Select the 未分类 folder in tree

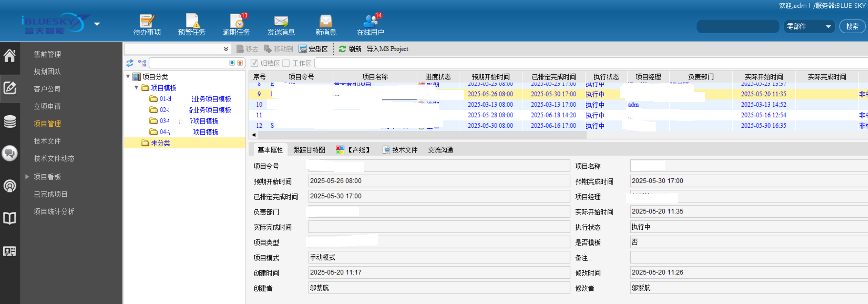160,143
